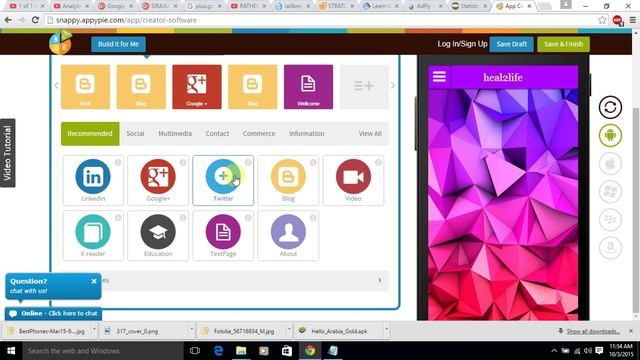This screenshot has width=640, height=360.
Task: Select the purple Welcome page tile
Action: (308, 87)
